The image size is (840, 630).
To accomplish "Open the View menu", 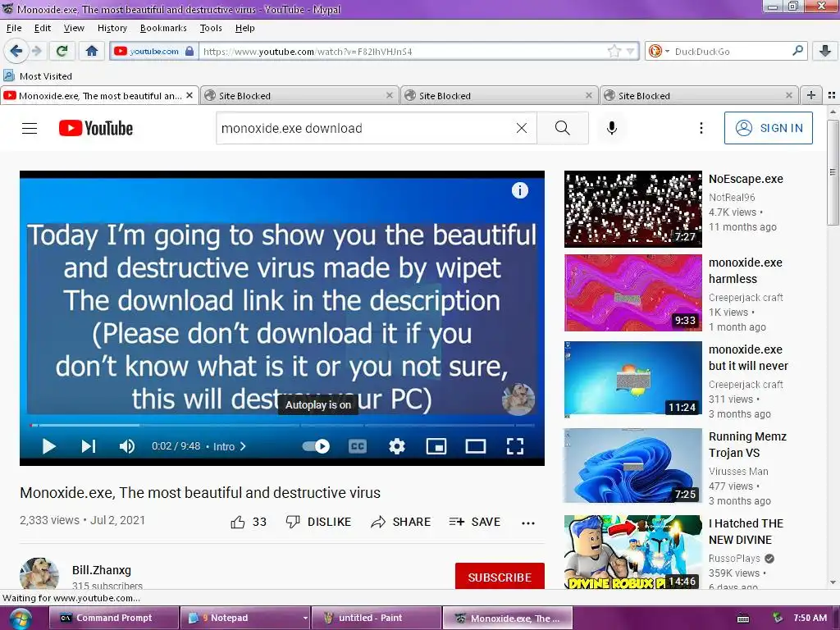I will [x=73, y=28].
